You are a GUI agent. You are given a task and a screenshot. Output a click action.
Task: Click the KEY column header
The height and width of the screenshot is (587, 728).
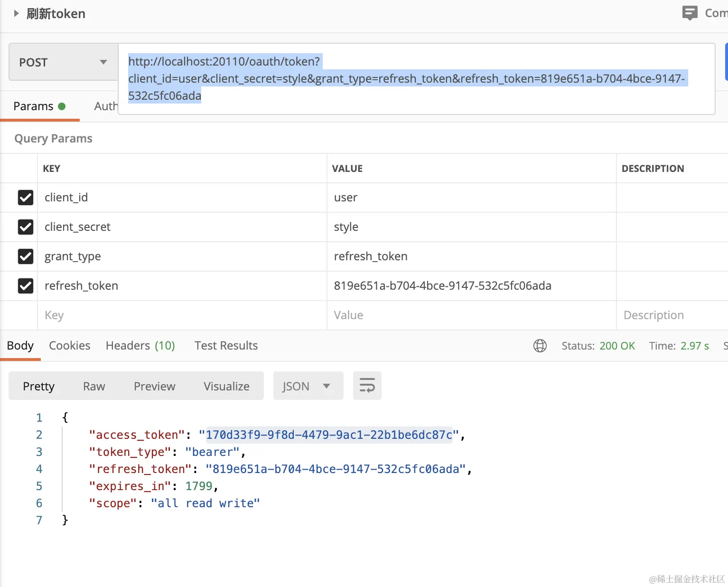click(52, 169)
